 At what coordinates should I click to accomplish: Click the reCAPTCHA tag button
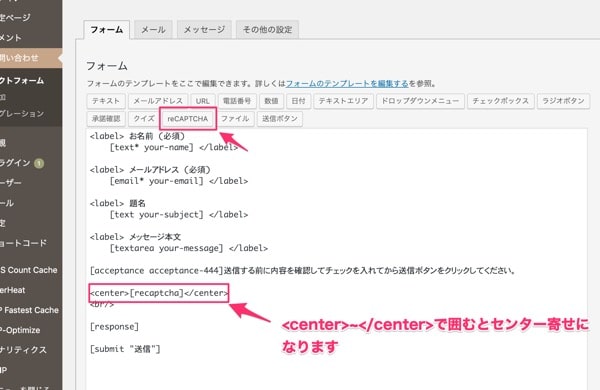coord(188,119)
